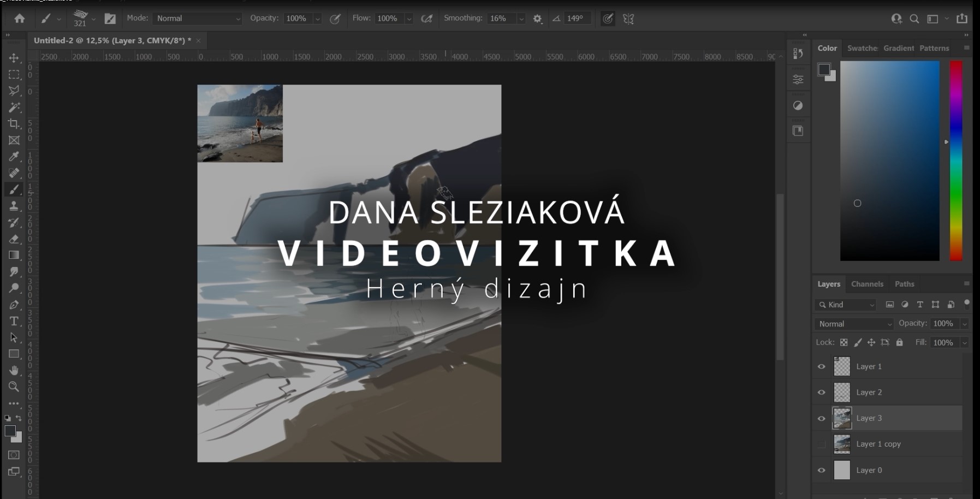The height and width of the screenshot is (499, 980).
Task: Toggle visibility of Layer 0
Action: 821,470
